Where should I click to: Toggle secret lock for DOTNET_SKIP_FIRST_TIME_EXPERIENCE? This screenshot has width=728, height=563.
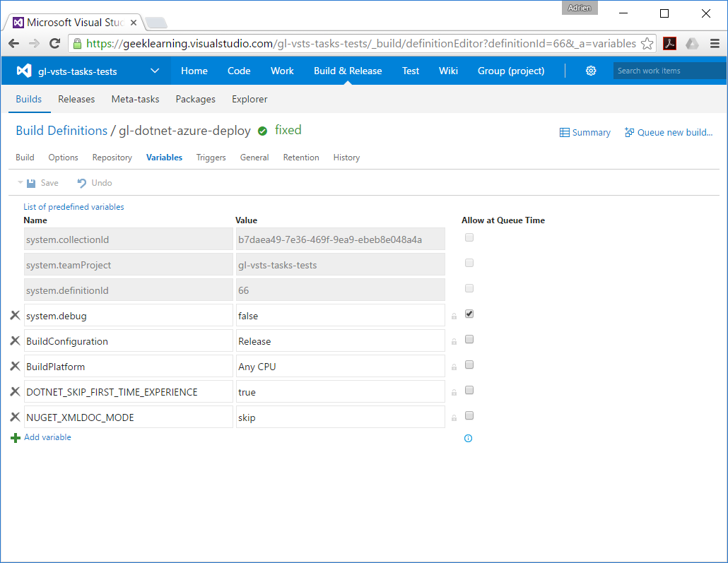[x=454, y=393]
